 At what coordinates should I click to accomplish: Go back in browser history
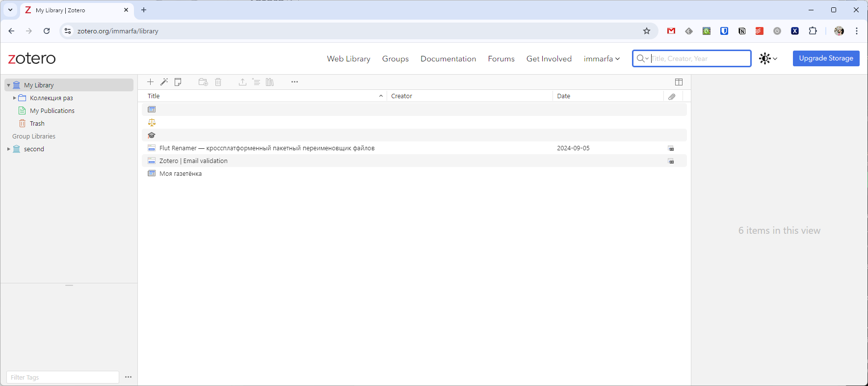point(11,31)
